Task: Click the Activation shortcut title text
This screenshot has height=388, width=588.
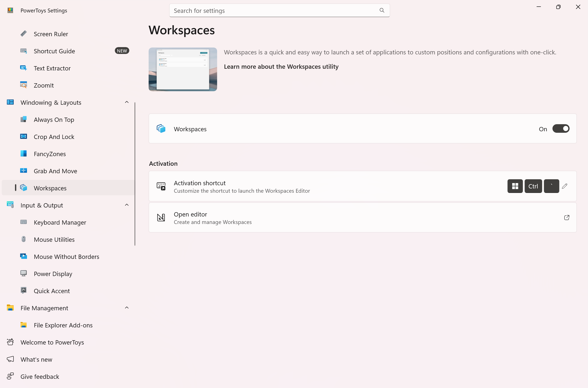Action: pyautogui.click(x=200, y=183)
